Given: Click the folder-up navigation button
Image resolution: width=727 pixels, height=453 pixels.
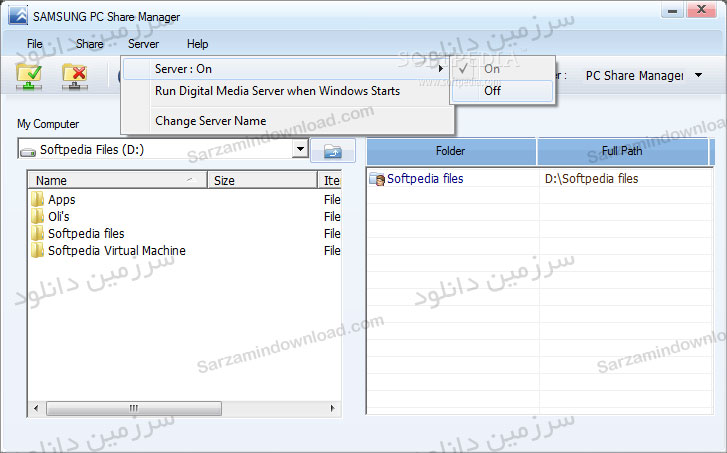Looking at the screenshot, I should [333, 151].
